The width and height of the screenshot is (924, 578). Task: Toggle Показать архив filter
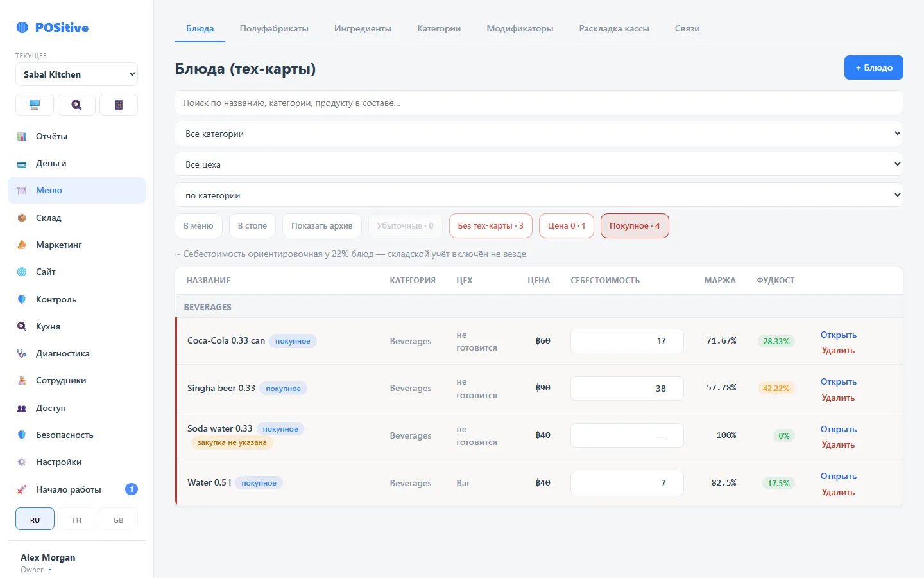point(322,226)
